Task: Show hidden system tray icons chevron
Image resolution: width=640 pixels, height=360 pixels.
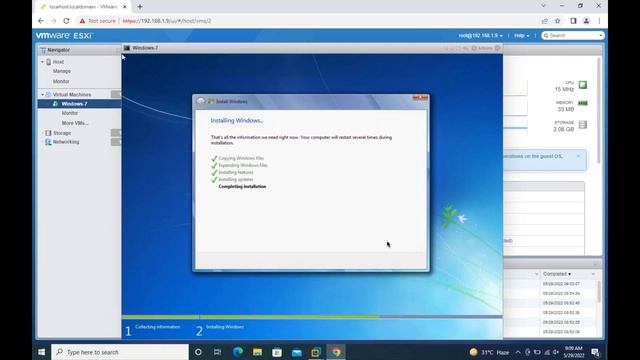Action: click(x=518, y=352)
